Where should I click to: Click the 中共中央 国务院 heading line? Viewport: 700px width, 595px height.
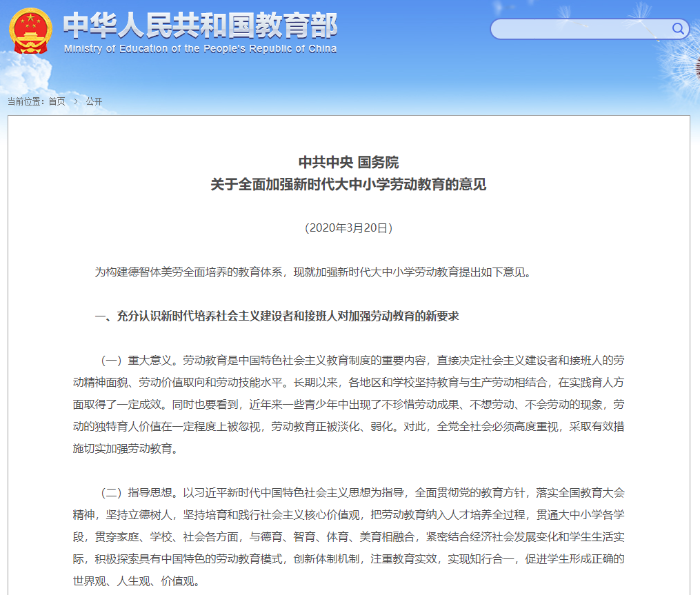click(348, 163)
